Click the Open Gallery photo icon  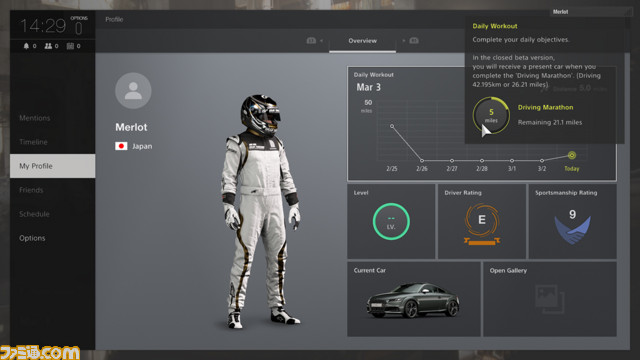[550, 299]
